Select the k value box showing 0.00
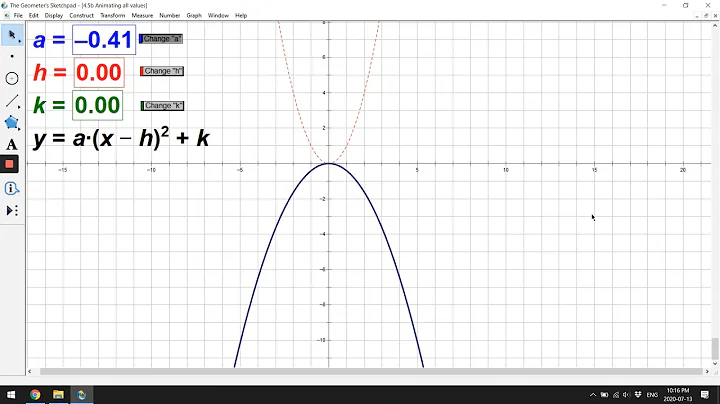 (97, 105)
